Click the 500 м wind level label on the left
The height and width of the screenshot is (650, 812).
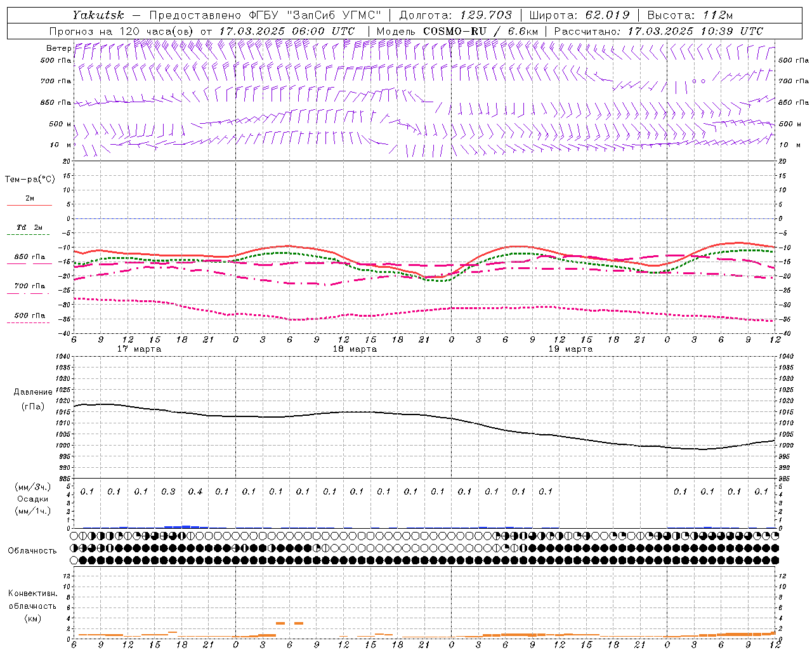click(60, 124)
